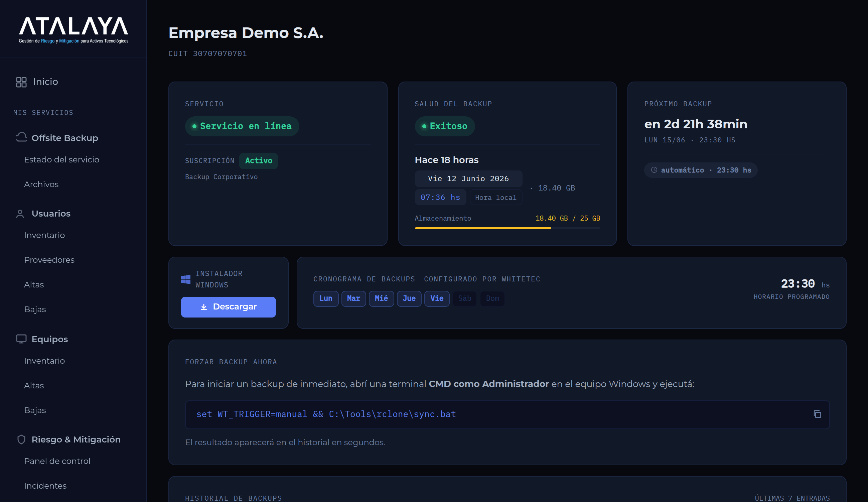Toggle Lun in backup schedule

(x=326, y=299)
